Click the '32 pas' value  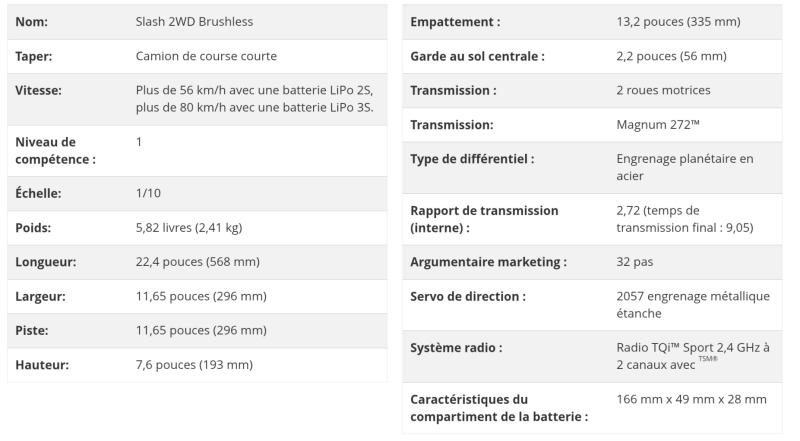[x=635, y=262]
